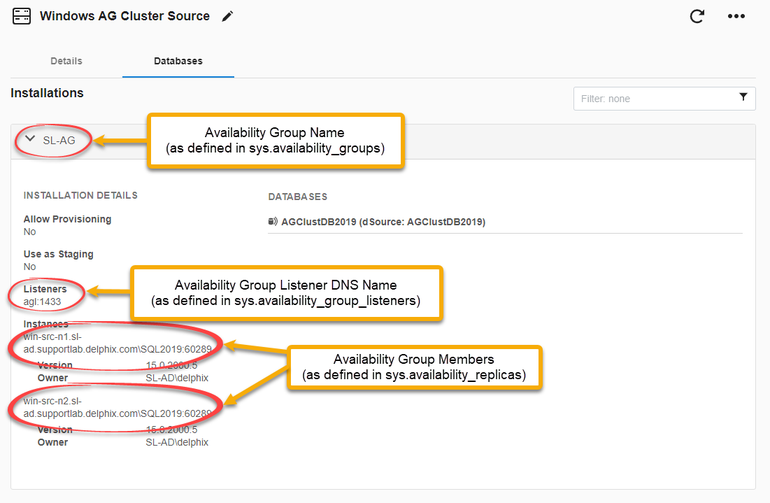
Task: Click the Windows AG Cluster Source title
Action: [126, 17]
